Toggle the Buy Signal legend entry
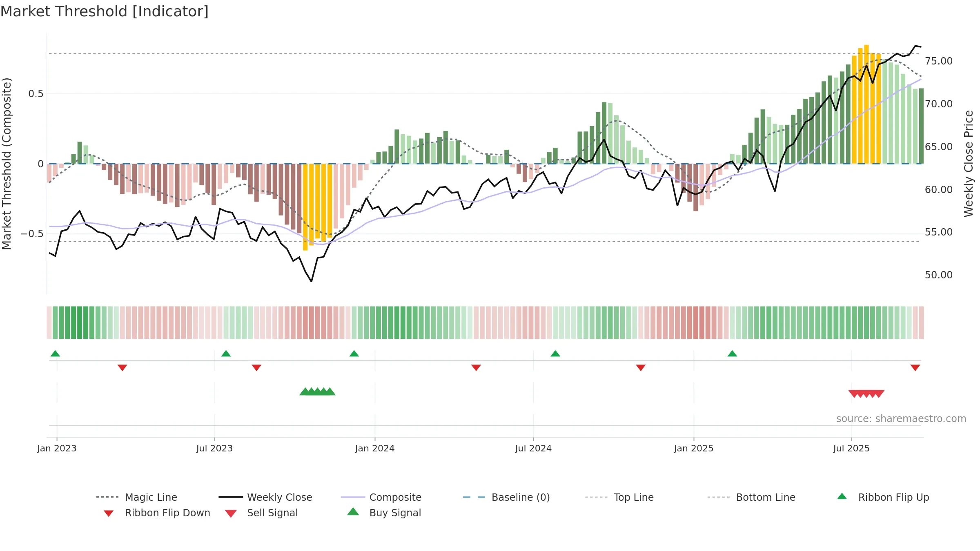 point(384,513)
